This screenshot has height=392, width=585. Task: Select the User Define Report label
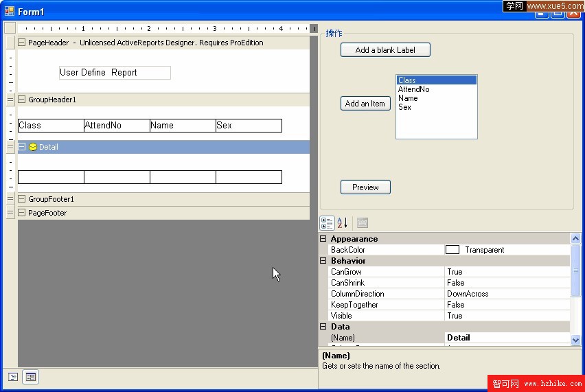(115, 73)
